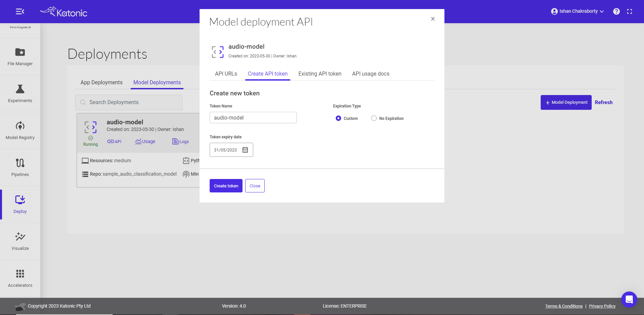This screenshot has width=644, height=315.
Task: View Usage of audio-model
Action: (x=145, y=141)
